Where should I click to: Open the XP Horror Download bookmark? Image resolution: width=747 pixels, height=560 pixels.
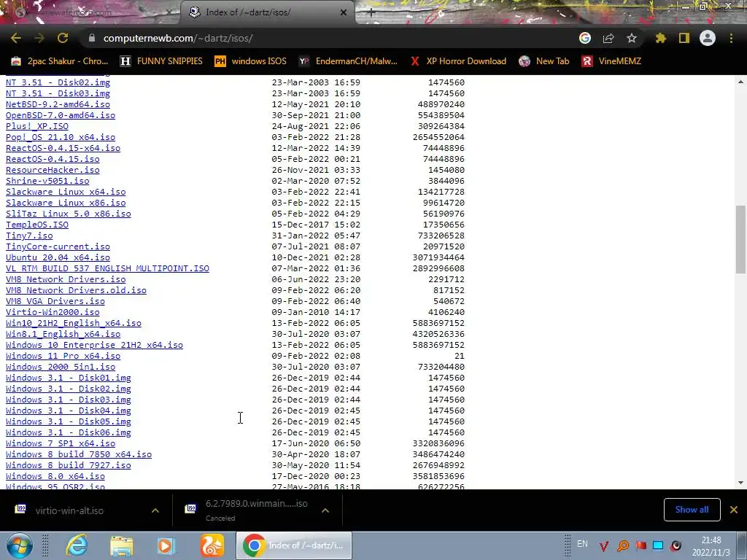458,61
